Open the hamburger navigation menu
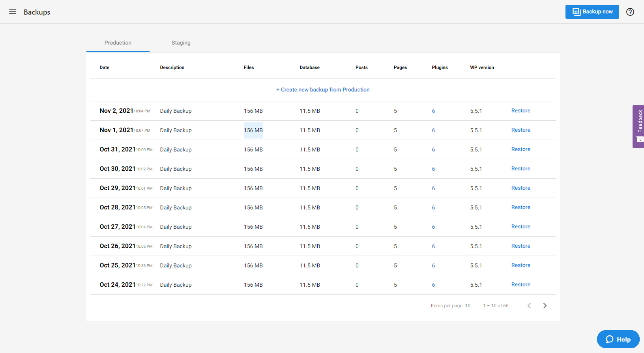Image resolution: width=644 pixels, height=353 pixels. point(13,12)
